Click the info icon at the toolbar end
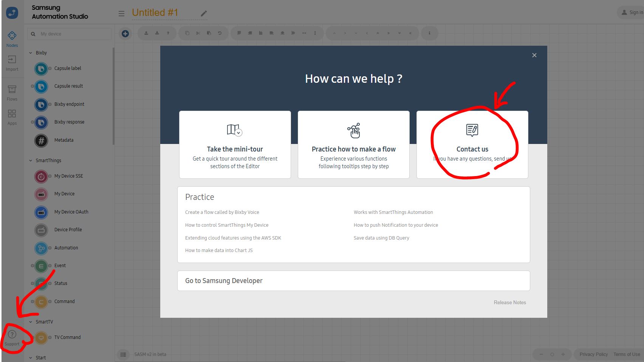 pyautogui.click(x=429, y=33)
